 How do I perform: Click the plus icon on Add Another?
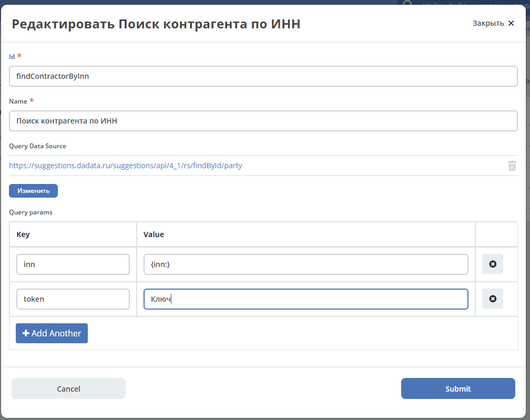(26, 333)
